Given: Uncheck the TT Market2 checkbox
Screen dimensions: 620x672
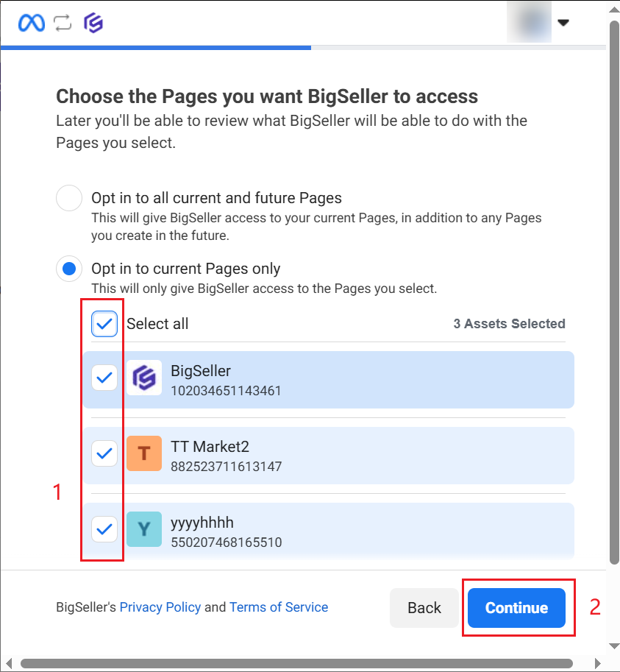Looking at the screenshot, I should 104,453.
